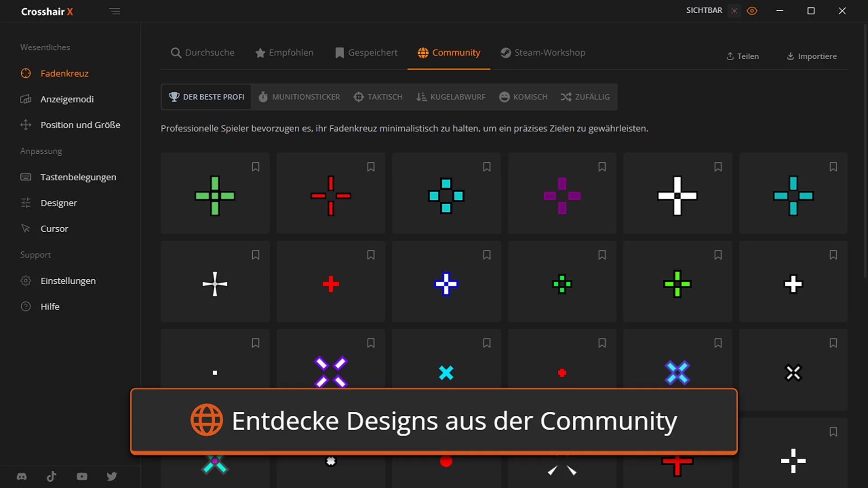Image resolution: width=868 pixels, height=488 pixels.
Task: Click the crosshair preview icon beside SICHTBAR
Action: coord(734,11)
